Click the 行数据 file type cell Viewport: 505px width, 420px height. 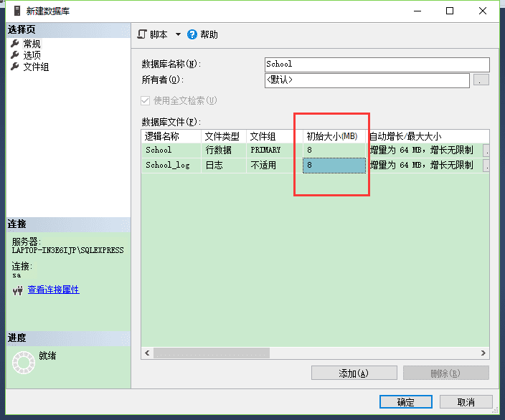coord(224,151)
